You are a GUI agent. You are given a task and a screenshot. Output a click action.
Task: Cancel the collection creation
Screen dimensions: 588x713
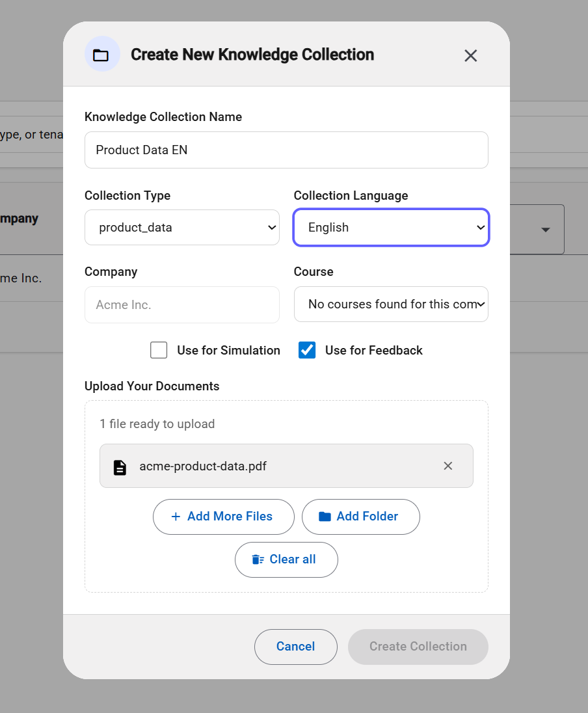(x=295, y=647)
